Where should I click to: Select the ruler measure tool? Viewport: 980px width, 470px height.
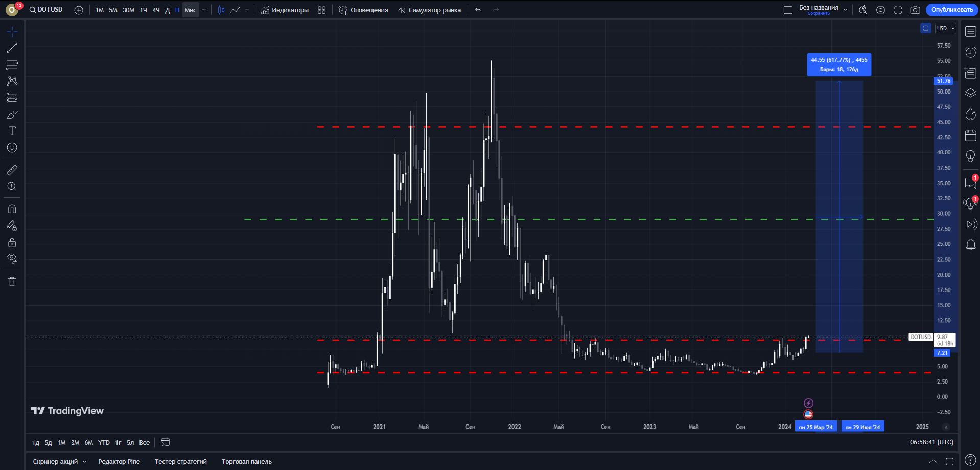pyautogui.click(x=12, y=170)
